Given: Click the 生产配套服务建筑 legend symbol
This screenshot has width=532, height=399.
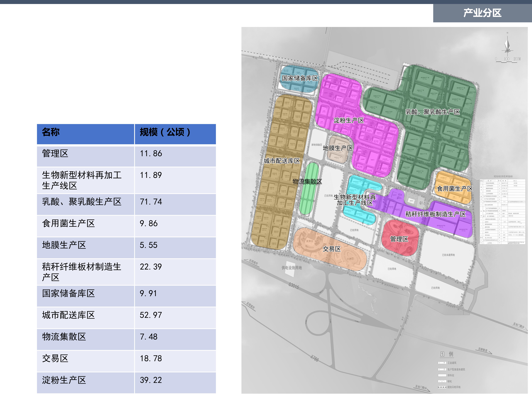Looking at the screenshot, I should click(442, 369).
